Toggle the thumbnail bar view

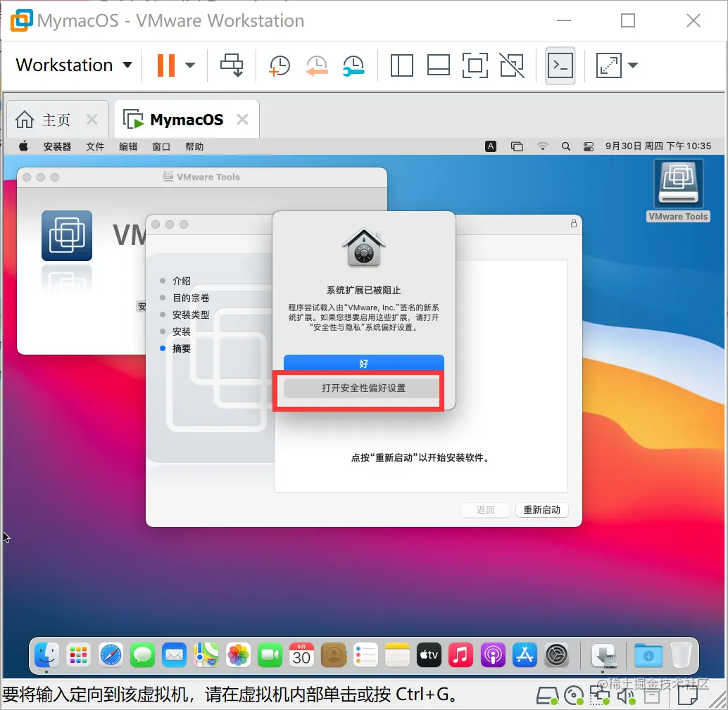coord(439,65)
